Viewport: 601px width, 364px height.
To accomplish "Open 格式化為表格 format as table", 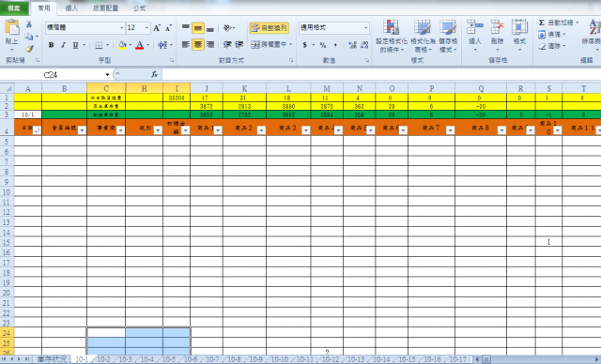I will coord(423,36).
